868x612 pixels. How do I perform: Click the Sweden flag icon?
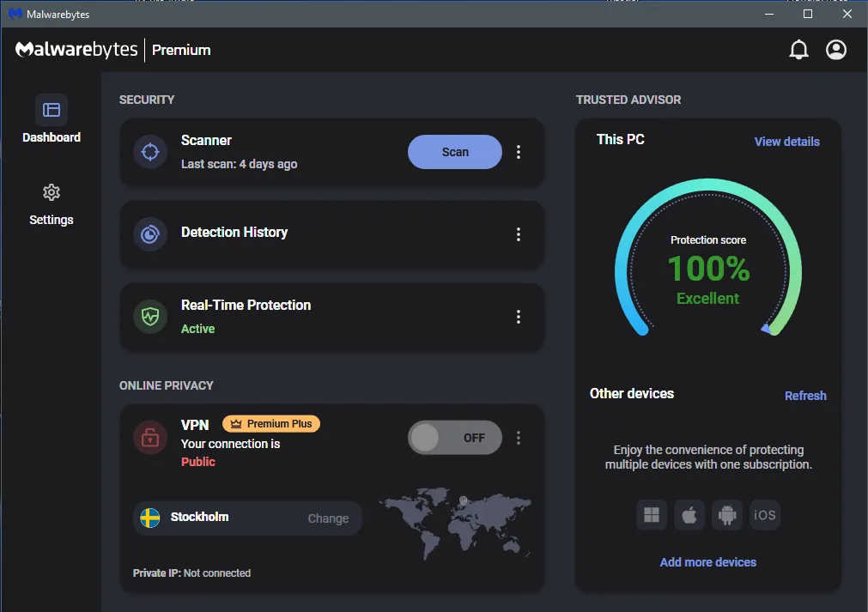[150, 518]
